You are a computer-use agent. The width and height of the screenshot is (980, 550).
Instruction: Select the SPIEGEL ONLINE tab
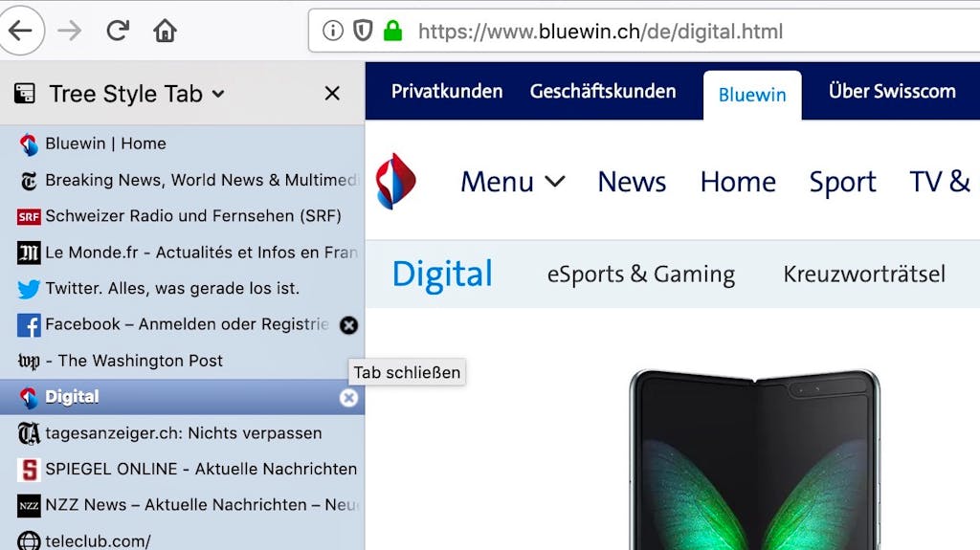coord(183,469)
